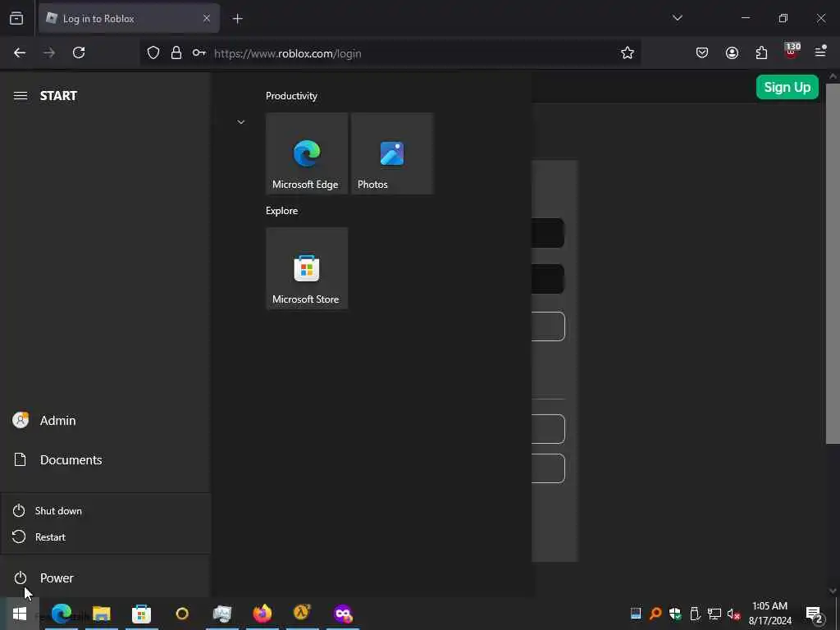Click the Sign Up button on Roblox
The image size is (840, 630).
tap(787, 87)
